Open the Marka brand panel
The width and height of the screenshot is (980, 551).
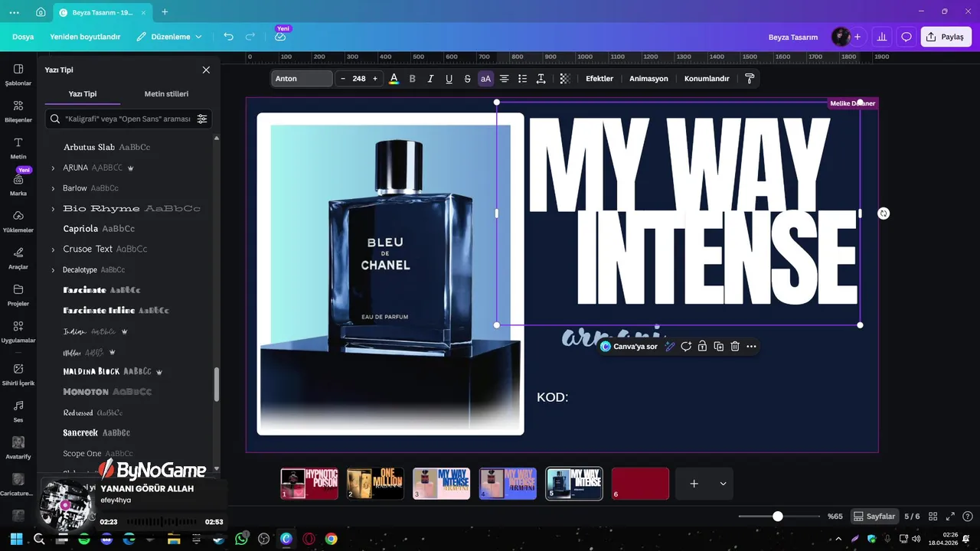click(x=18, y=184)
